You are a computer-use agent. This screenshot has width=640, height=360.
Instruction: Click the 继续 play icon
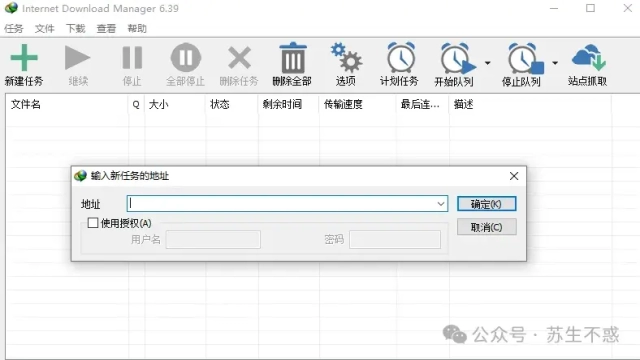[x=78, y=58]
